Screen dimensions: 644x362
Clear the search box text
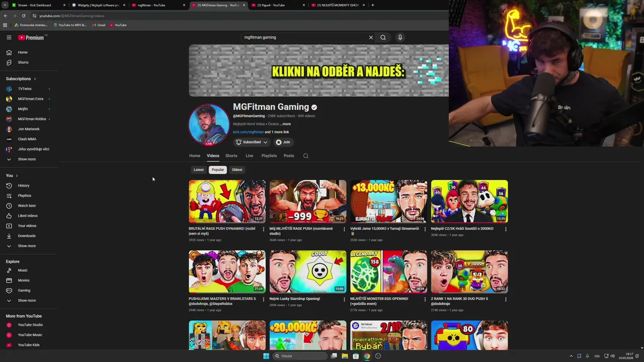pos(371,37)
